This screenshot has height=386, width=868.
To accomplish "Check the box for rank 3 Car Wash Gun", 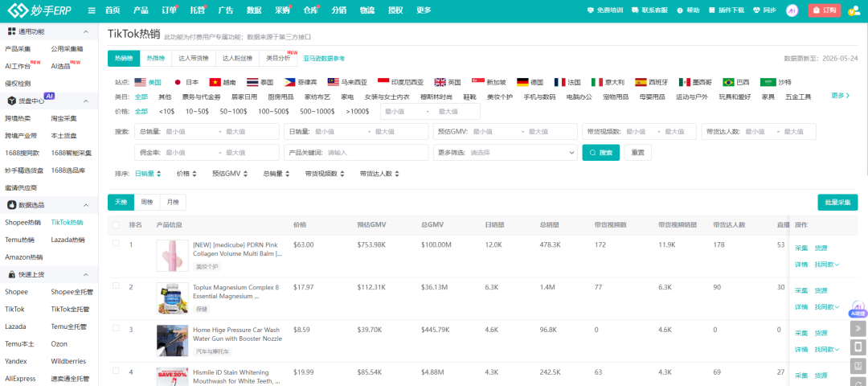I will (116, 328).
